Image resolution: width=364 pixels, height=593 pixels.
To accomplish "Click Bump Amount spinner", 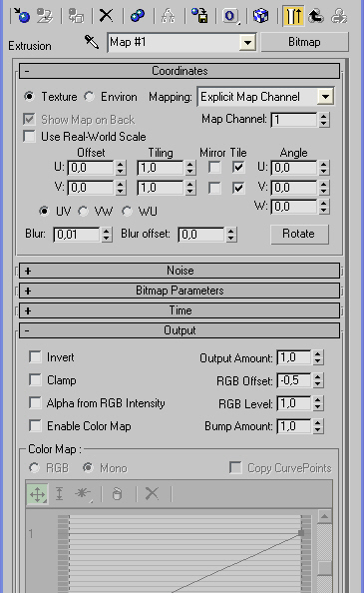I will (x=318, y=426).
